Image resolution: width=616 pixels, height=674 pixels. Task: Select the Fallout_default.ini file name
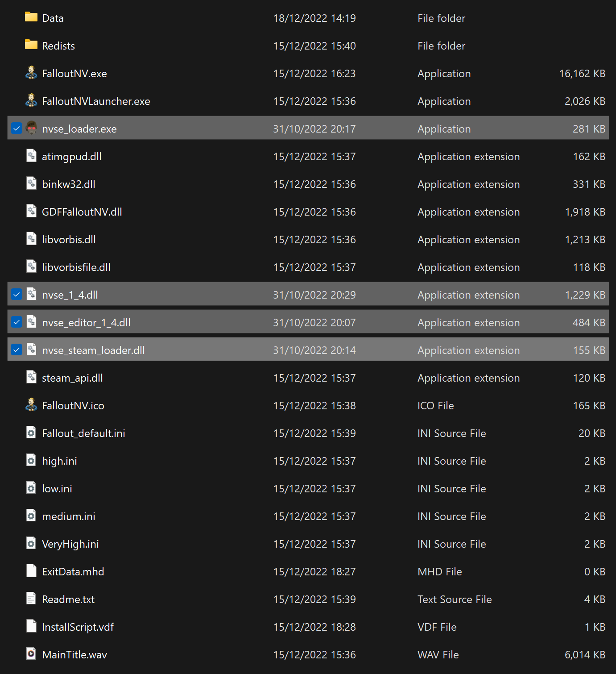pyautogui.click(x=83, y=433)
